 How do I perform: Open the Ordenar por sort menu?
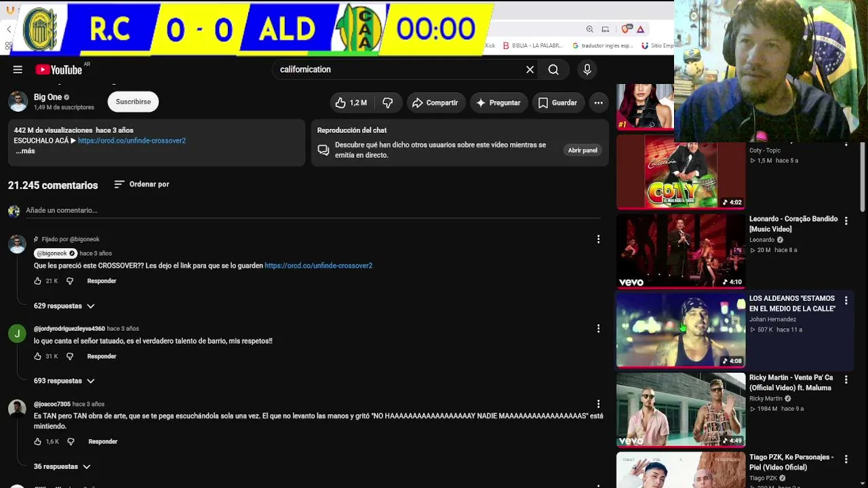pyautogui.click(x=142, y=184)
